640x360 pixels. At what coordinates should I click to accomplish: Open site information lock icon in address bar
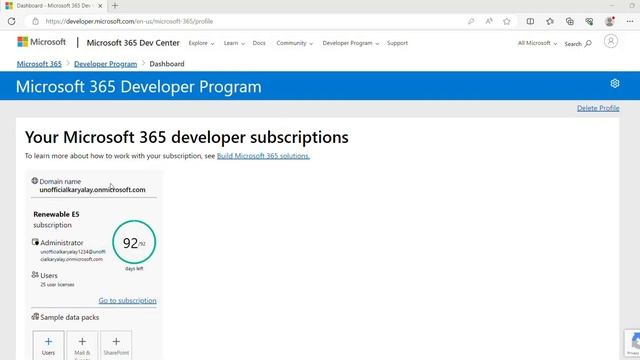(36, 21)
